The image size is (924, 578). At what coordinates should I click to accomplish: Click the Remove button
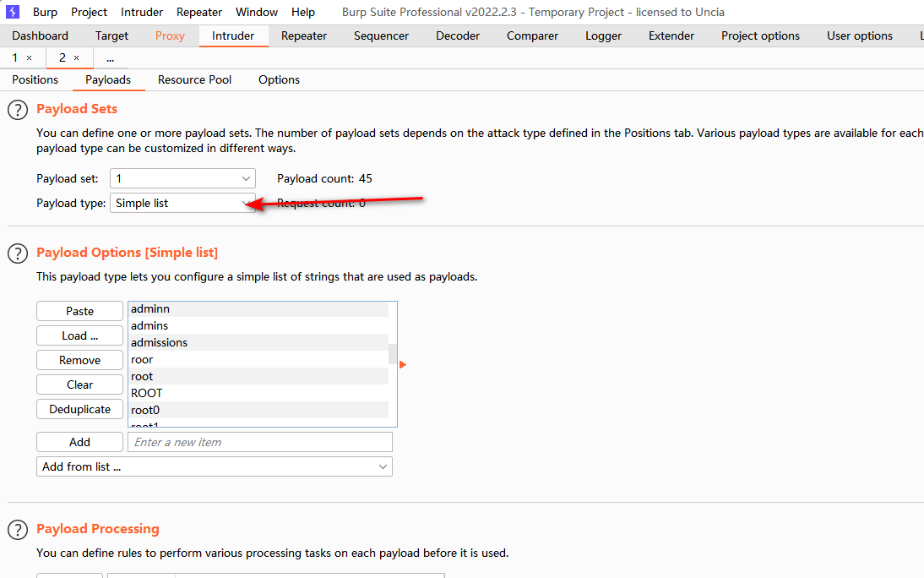[x=79, y=360]
